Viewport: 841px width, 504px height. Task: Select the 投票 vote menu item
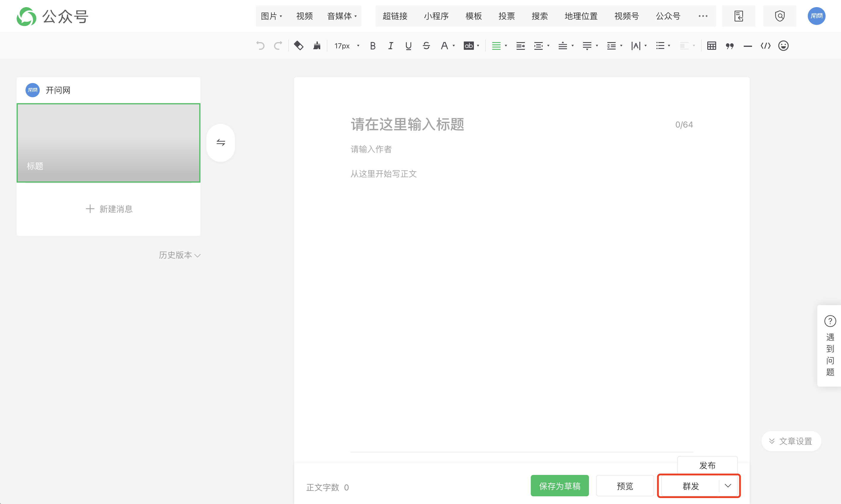click(x=506, y=16)
